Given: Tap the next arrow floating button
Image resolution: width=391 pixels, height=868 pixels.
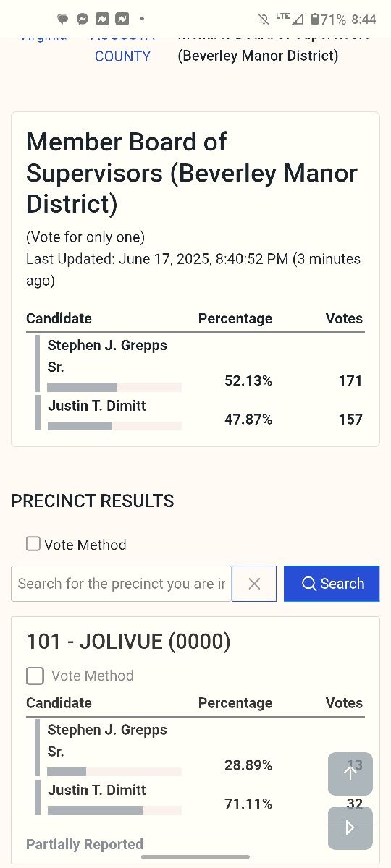Looking at the screenshot, I should [350, 827].
